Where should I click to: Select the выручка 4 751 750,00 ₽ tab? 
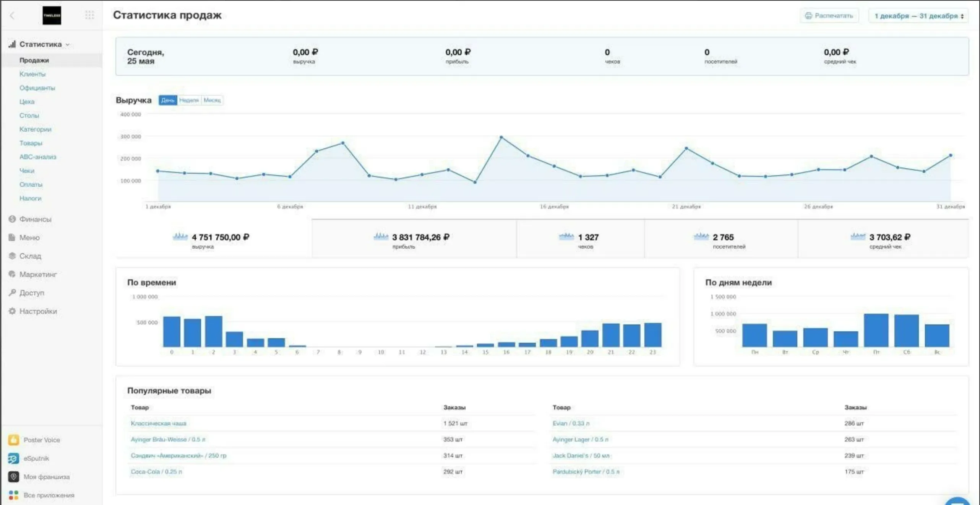point(214,239)
